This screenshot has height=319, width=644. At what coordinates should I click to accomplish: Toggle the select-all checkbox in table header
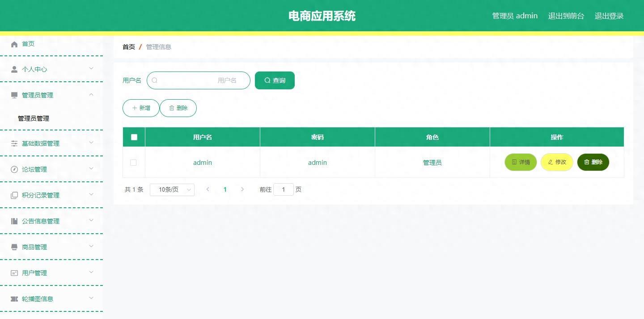pyautogui.click(x=134, y=137)
